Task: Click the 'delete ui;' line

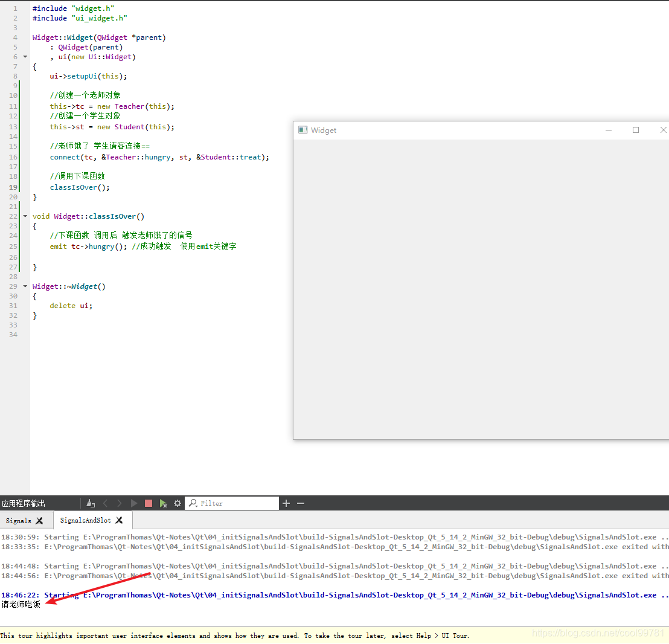Action: pyautogui.click(x=71, y=306)
